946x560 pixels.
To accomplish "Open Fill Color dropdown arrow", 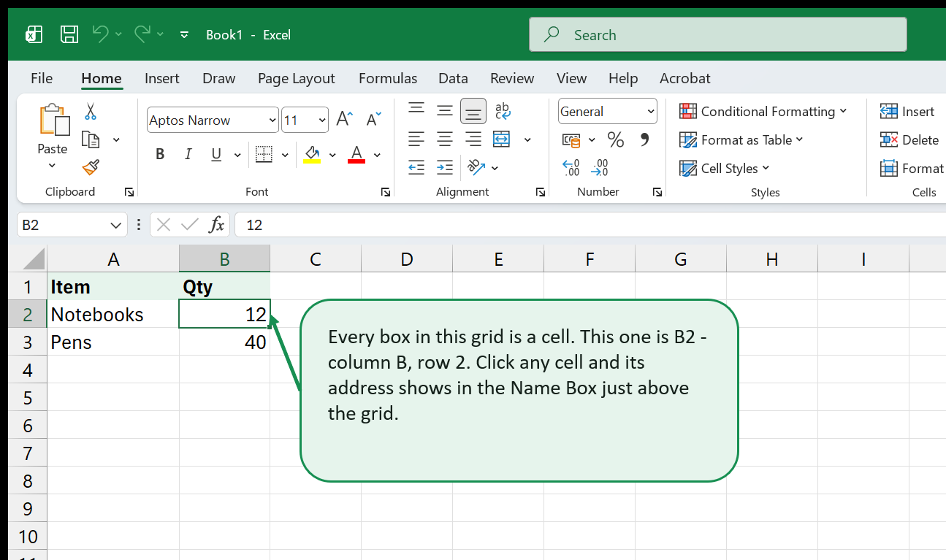I will click(332, 155).
